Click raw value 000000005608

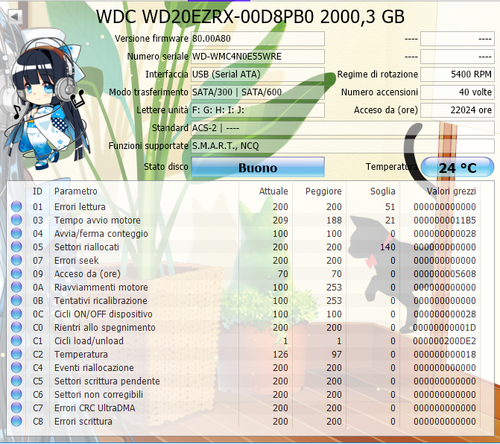(445, 274)
